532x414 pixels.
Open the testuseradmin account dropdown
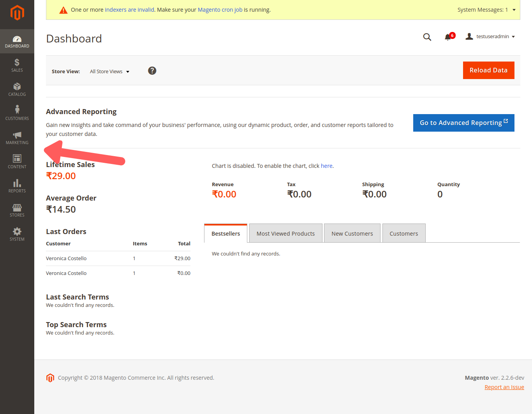491,37
